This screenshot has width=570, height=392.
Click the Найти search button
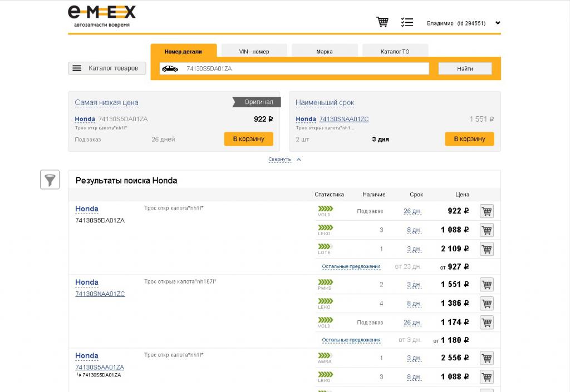[465, 68]
